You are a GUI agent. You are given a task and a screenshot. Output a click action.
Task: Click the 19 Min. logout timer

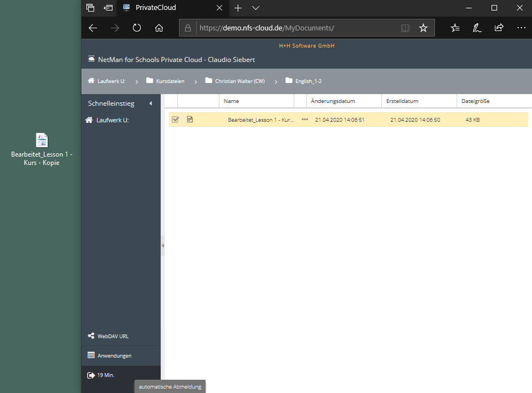[x=106, y=375]
